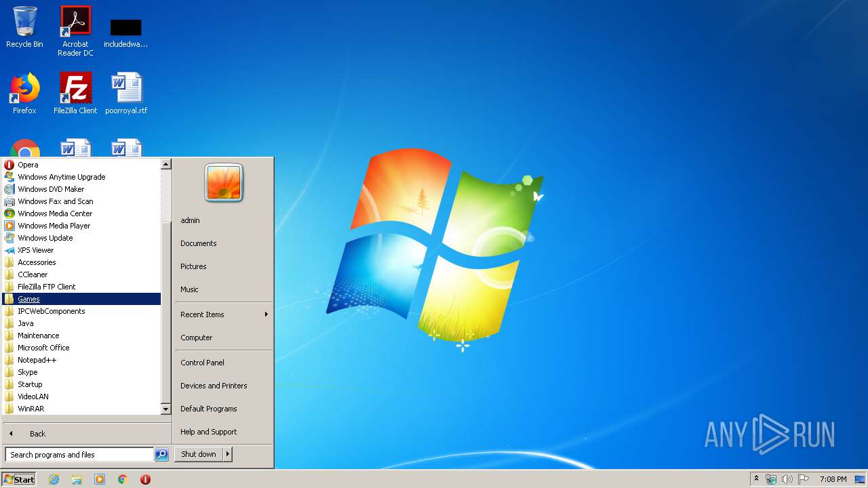Open the admin personal folder
868x488 pixels.
(224, 220)
